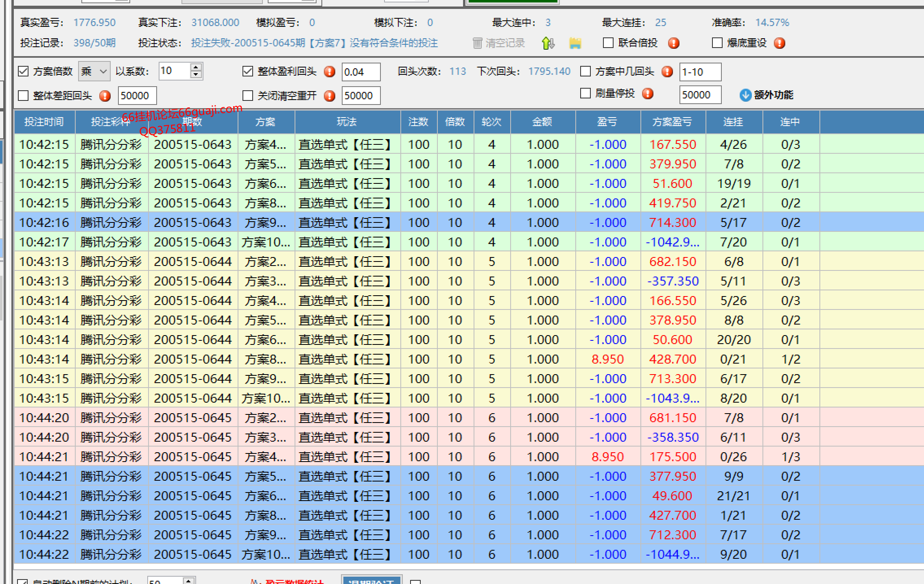Sort by the 倍数 column header
This screenshot has height=584, width=924.
(x=455, y=122)
